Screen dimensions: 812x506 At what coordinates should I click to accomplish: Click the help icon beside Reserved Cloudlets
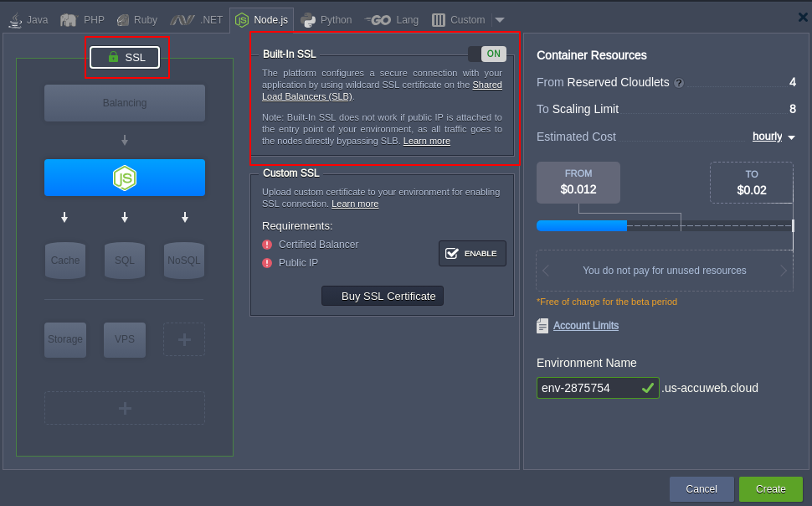679,83
